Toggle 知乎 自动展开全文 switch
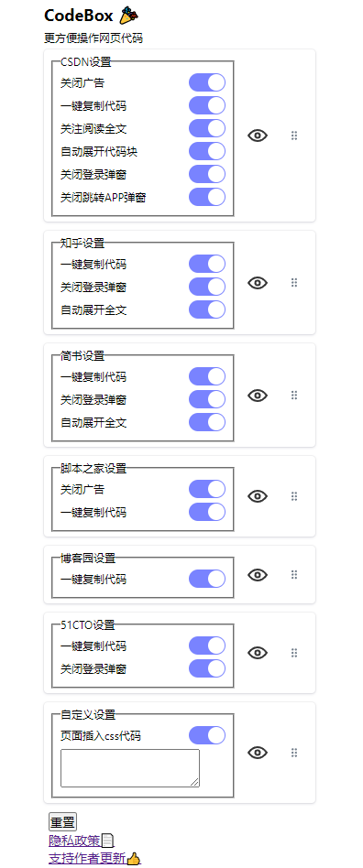Screen dimensions: 363x868 pos(207,309)
